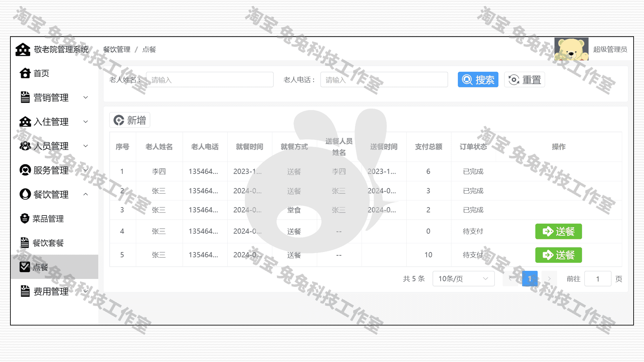Expand the 服务管理 submenu chevron
This screenshot has height=362, width=644.
(86, 170)
